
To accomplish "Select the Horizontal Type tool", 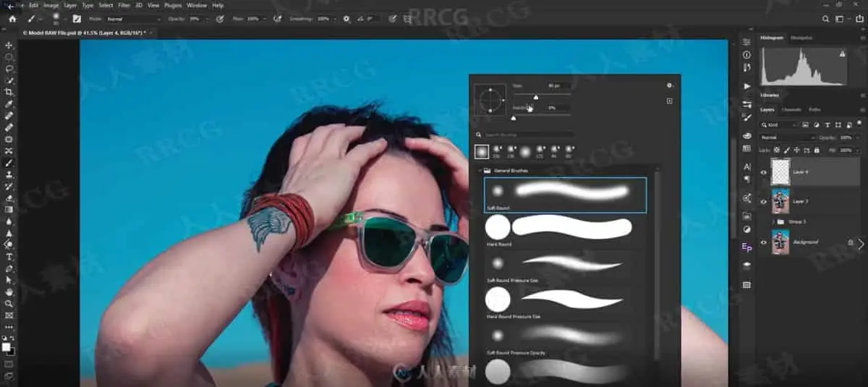I will coord(9,256).
